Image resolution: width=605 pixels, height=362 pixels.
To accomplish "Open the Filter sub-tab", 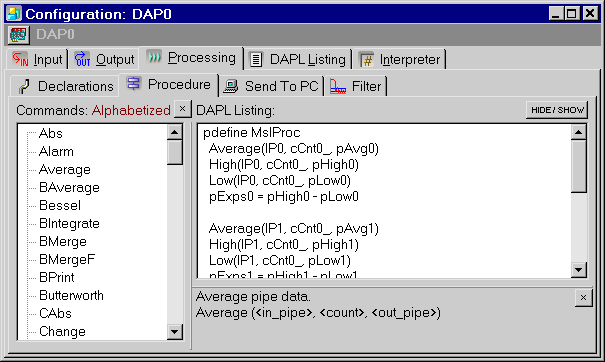I will click(356, 86).
